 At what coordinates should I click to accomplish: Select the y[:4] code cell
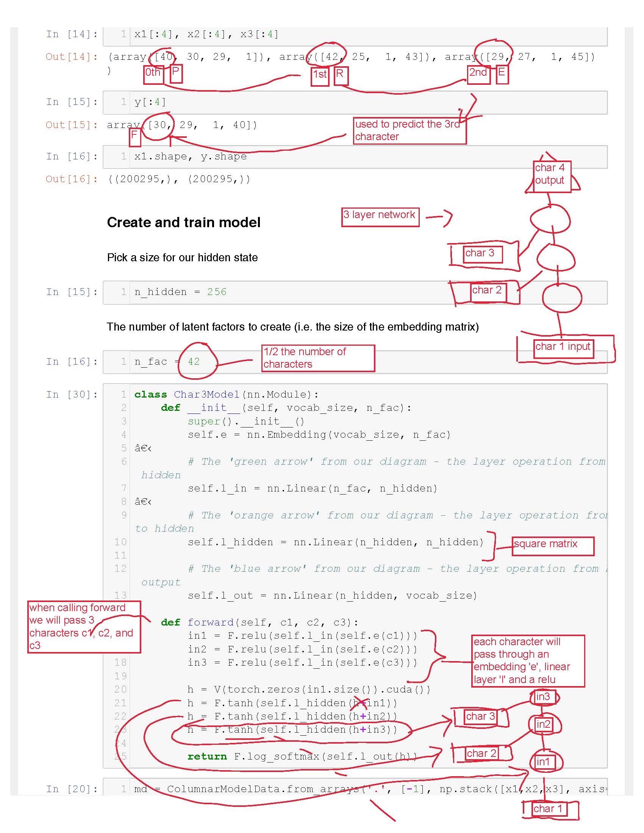150,102
